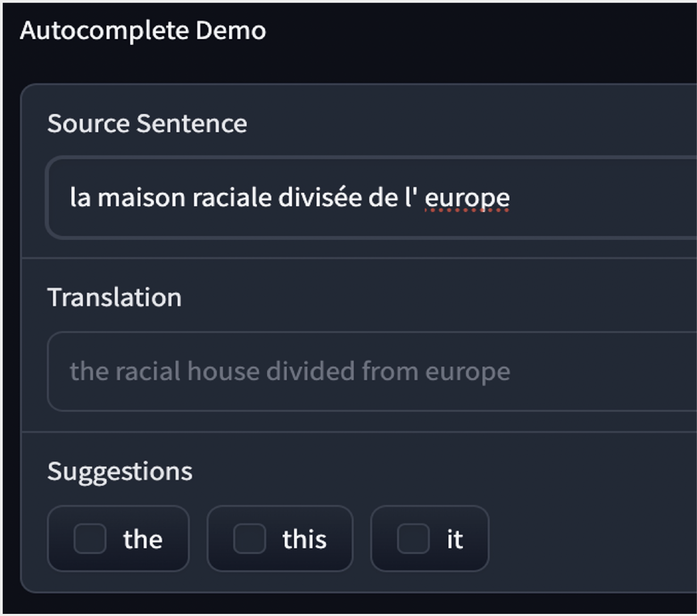Tick the "this" suggestion checkbox

[x=250, y=539]
